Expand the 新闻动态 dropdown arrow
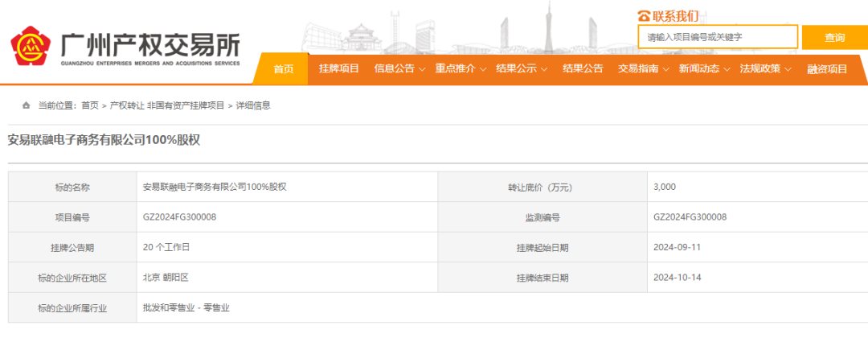The width and height of the screenshot is (868, 338). click(727, 69)
